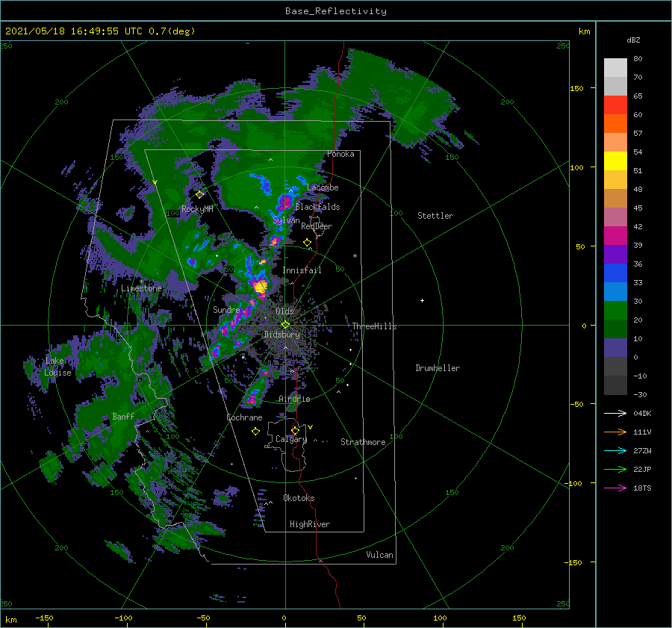Click the Olds city label

tap(284, 311)
